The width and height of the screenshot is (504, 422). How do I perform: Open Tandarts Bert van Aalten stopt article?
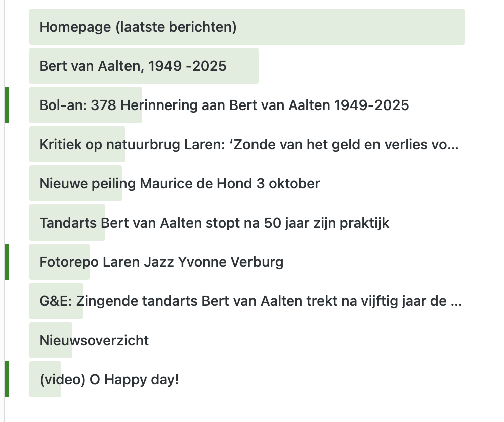click(x=214, y=223)
